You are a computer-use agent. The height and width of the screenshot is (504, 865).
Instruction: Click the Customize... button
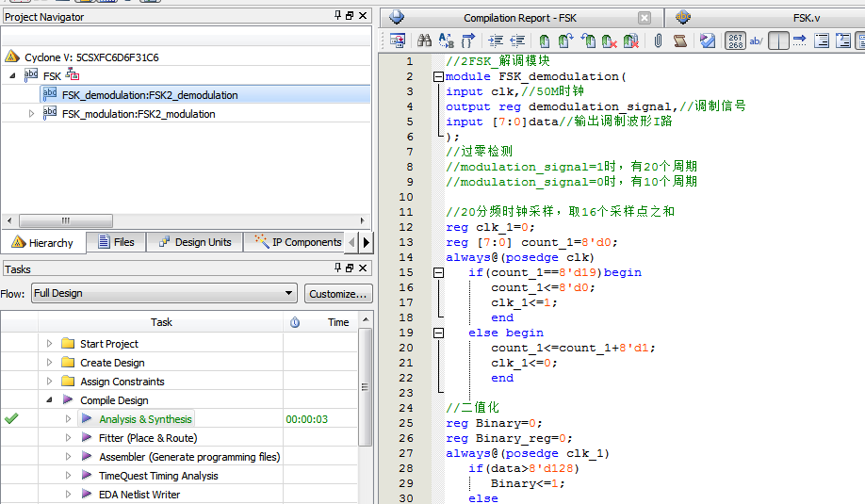point(337,293)
